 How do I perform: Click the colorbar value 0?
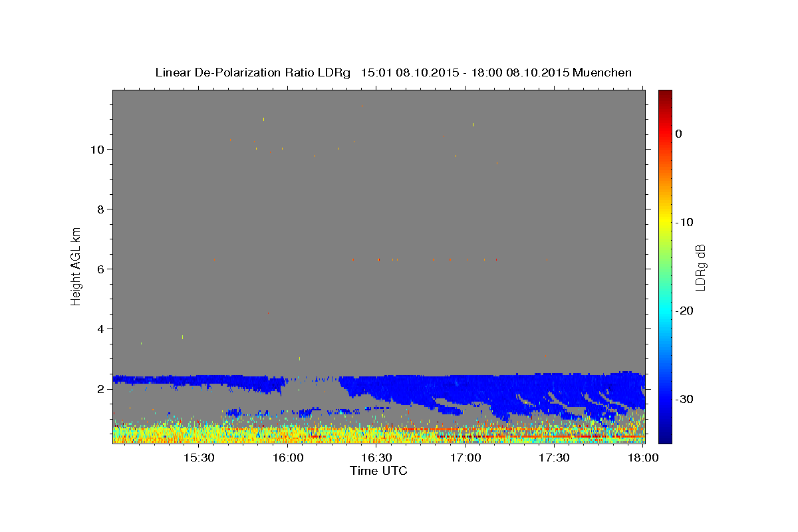pyautogui.click(x=679, y=134)
